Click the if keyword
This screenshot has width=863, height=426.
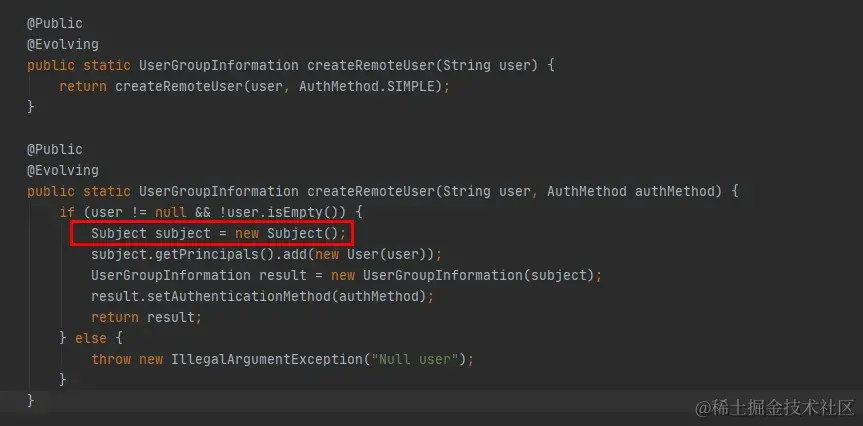pyautogui.click(x=67, y=212)
